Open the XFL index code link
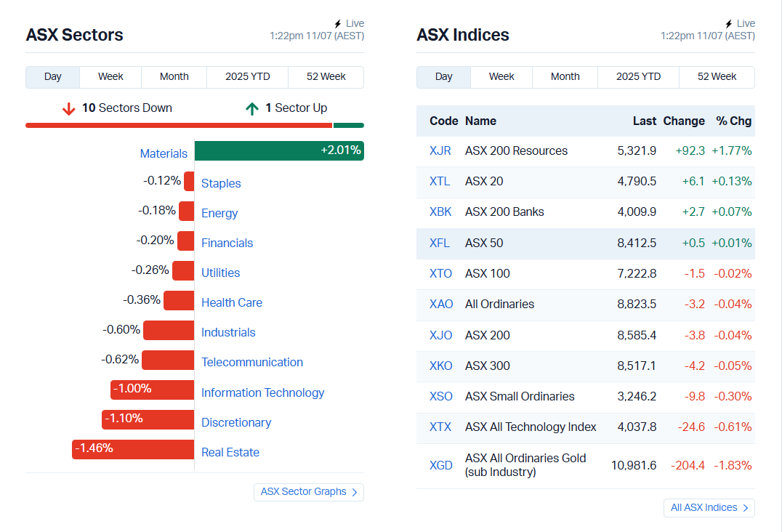Image resolution: width=782 pixels, height=532 pixels. 440,243
